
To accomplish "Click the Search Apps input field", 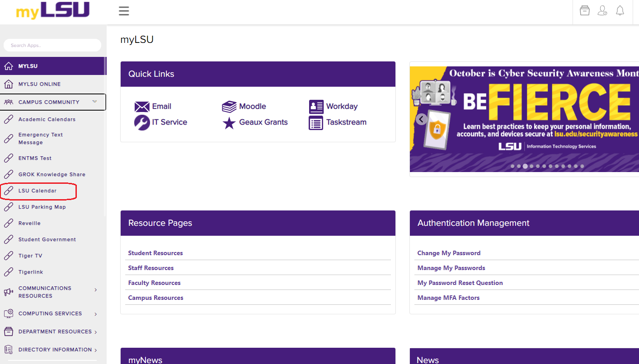I will tap(52, 45).
